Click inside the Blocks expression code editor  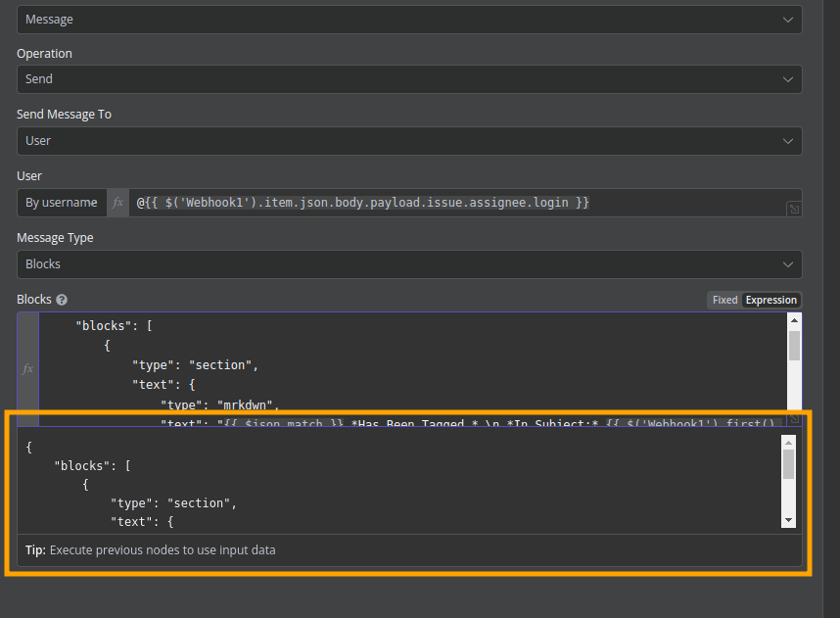coord(412,369)
